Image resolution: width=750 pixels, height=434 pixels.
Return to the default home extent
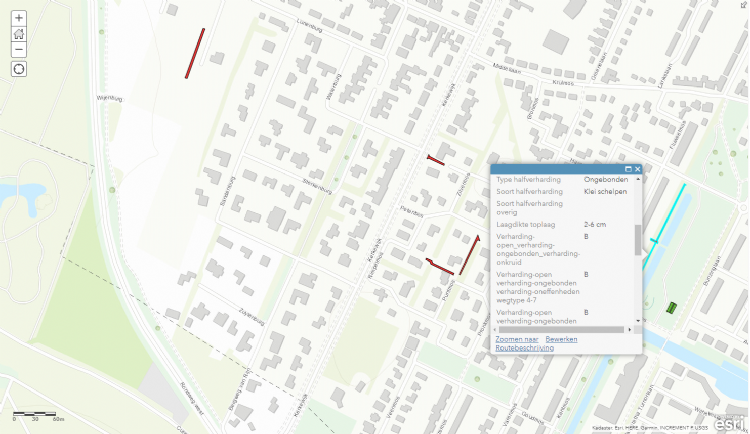pyautogui.click(x=19, y=34)
